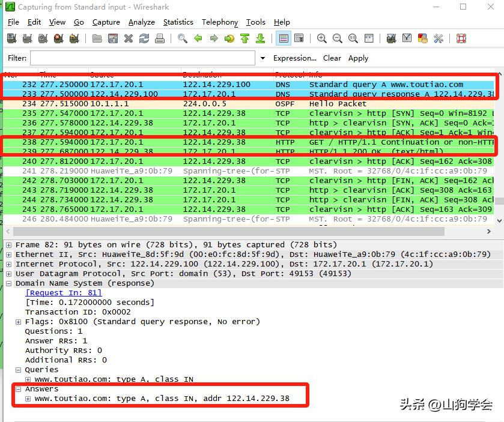Collapse the Answers section

(x=19, y=389)
